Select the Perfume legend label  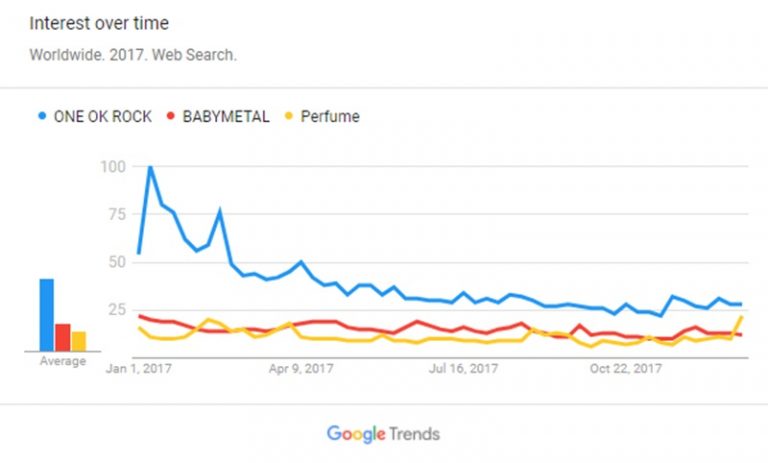(330, 117)
